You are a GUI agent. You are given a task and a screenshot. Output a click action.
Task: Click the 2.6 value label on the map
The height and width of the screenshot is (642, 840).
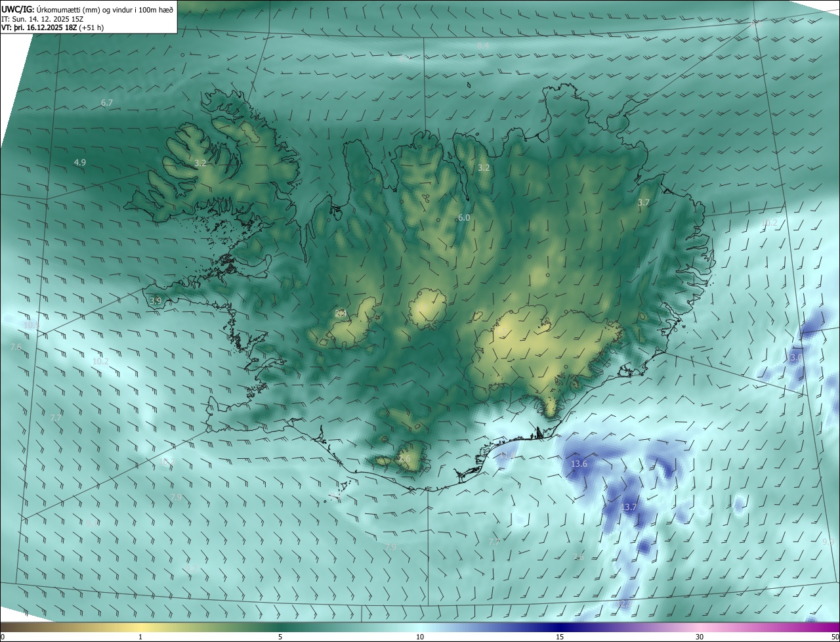pyautogui.click(x=404, y=458)
